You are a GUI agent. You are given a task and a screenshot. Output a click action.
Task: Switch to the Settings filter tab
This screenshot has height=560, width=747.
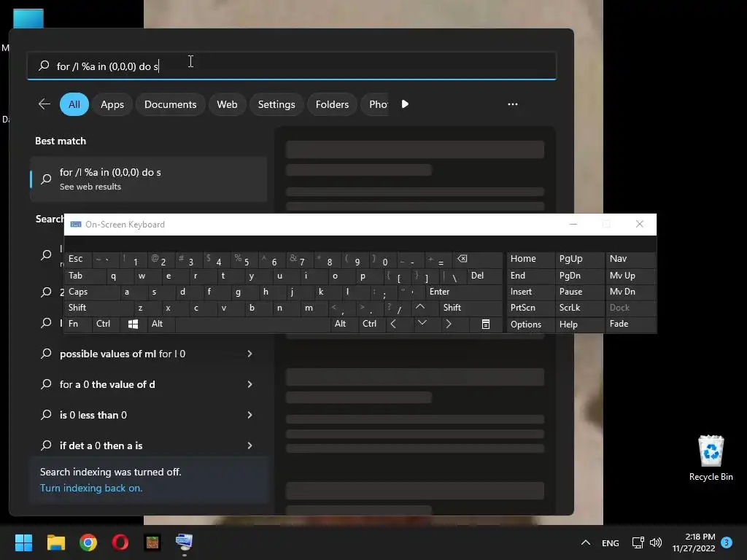(276, 104)
